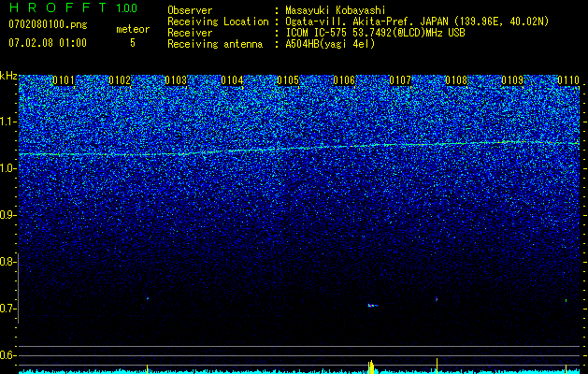
Task: Click the 0102 time marker
Action: coord(120,80)
